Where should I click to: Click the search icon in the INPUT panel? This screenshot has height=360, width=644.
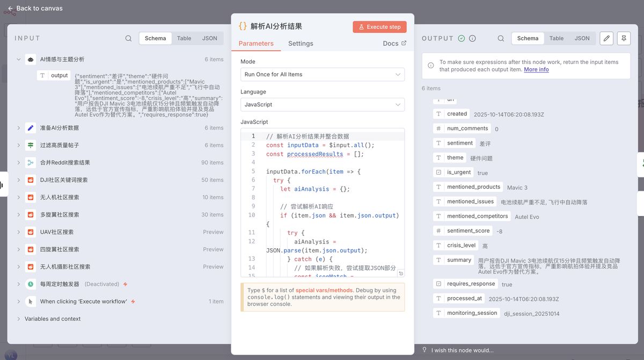[128, 38]
